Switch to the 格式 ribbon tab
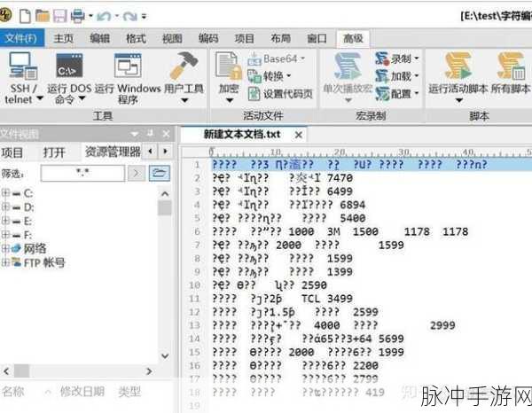 tap(136, 38)
